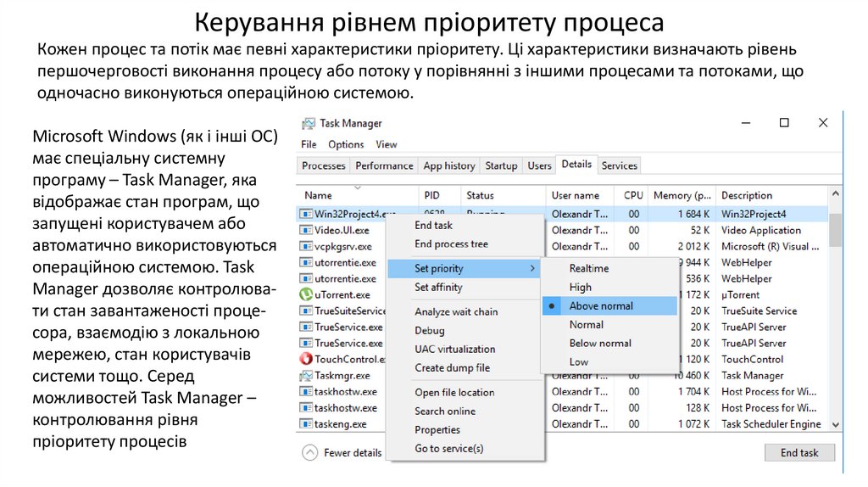Choose Open file location

tap(465, 392)
